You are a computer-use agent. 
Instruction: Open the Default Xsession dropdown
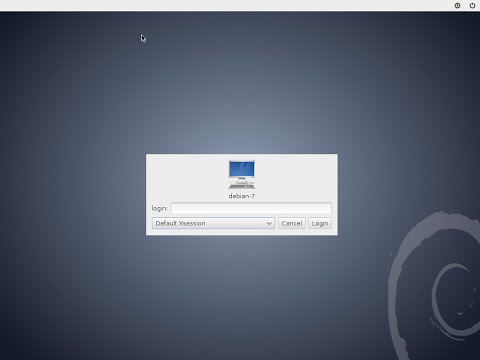point(213,223)
